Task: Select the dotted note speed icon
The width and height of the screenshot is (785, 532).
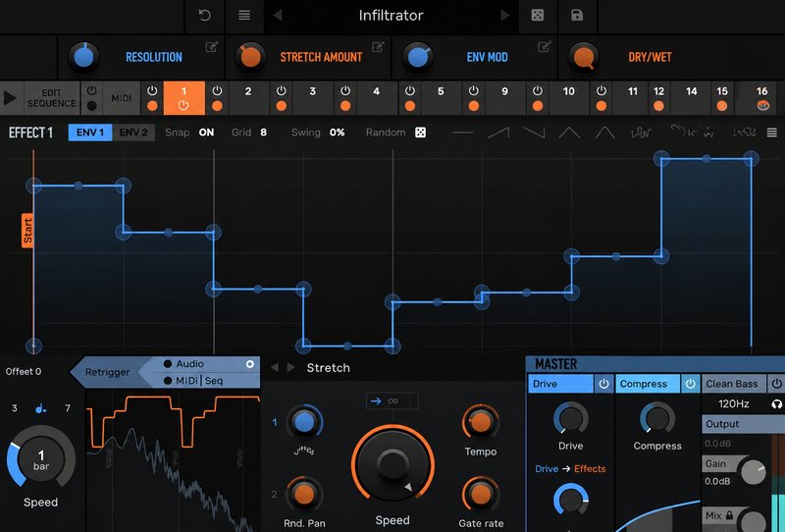Action: [x=41, y=408]
